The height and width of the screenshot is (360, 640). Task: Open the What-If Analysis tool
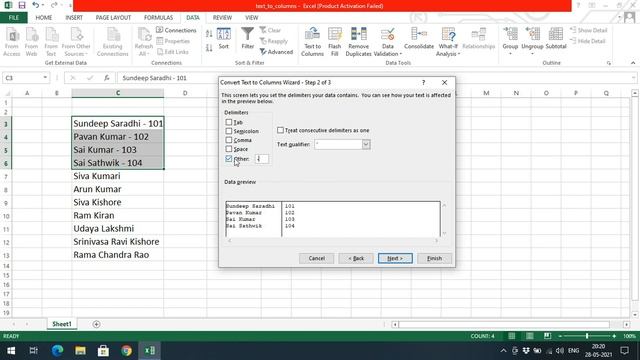click(x=448, y=42)
